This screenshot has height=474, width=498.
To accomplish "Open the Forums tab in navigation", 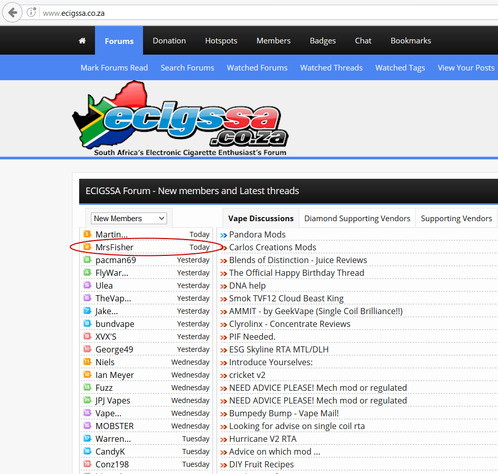I will click(x=119, y=41).
